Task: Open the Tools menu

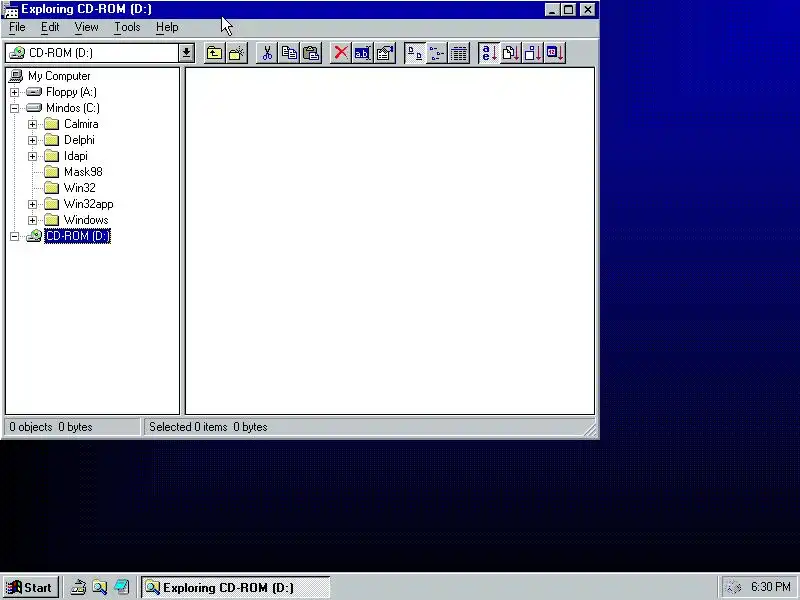Action: [x=127, y=27]
